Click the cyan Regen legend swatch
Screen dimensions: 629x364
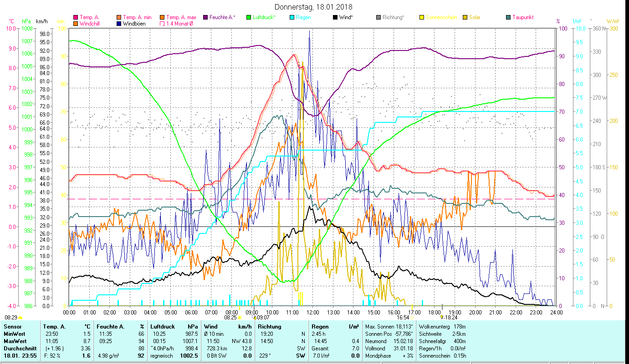tap(292, 17)
